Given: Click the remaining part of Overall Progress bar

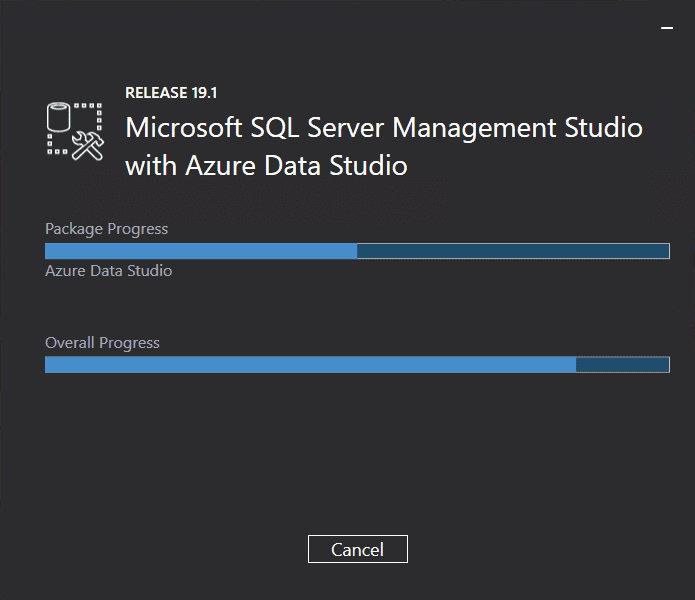Looking at the screenshot, I should (x=623, y=365).
